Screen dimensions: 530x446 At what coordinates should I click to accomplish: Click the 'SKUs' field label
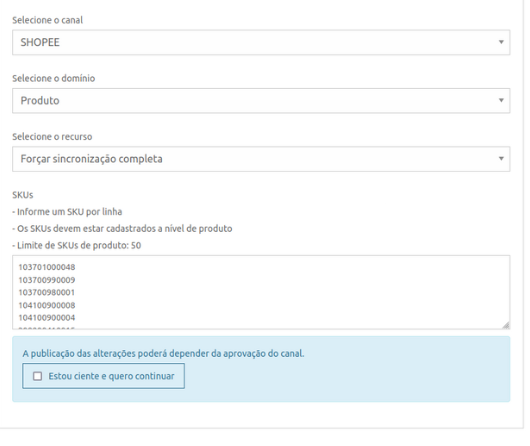tap(23, 195)
